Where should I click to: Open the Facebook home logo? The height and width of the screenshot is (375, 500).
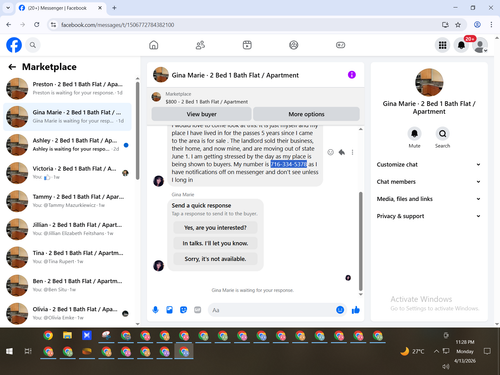(14, 45)
